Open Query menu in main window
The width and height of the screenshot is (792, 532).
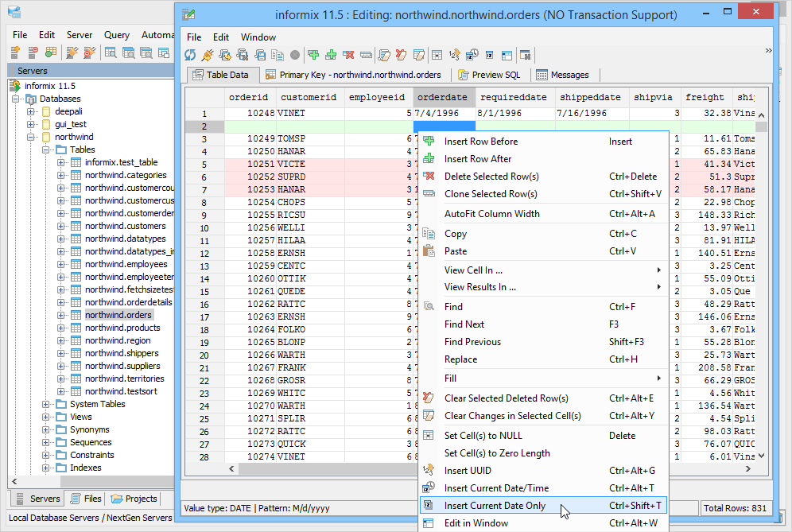click(x=117, y=35)
